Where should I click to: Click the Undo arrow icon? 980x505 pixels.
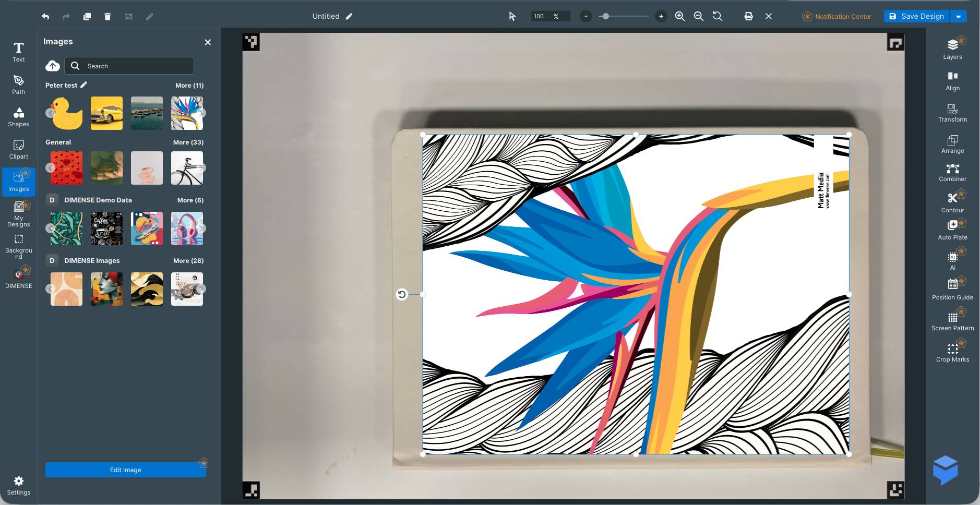pyautogui.click(x=45, y=17)
